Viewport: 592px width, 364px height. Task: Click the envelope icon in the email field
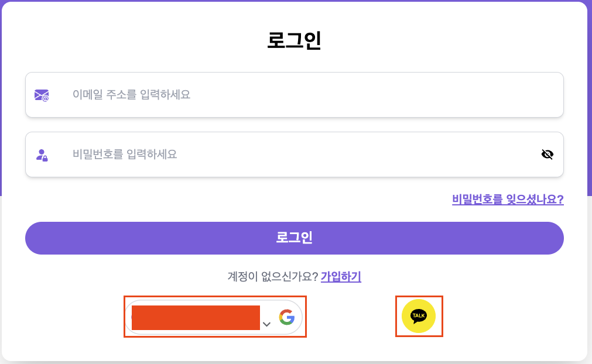(x=40, y=94)
